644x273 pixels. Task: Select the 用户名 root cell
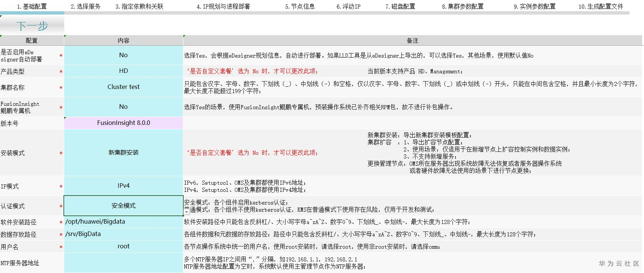[124, 246]
